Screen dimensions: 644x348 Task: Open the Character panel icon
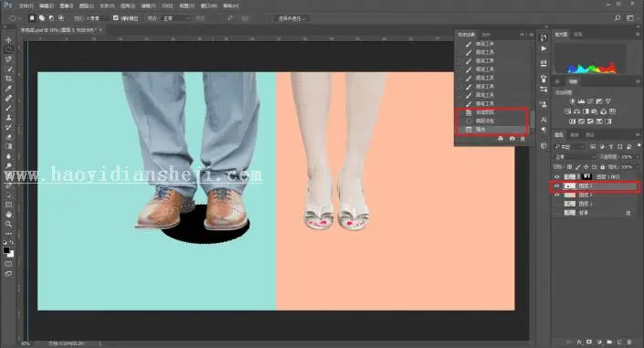(x=544, y=120)
